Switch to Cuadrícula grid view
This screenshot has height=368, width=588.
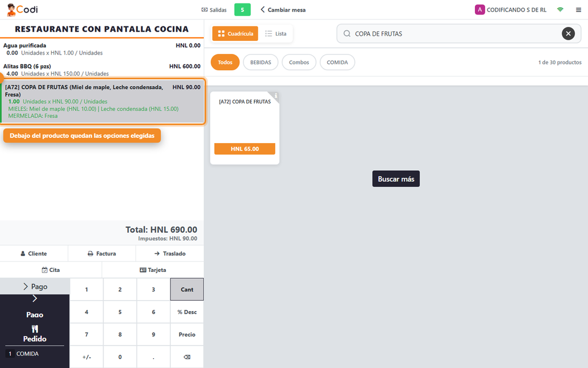[x=235, y=33]
